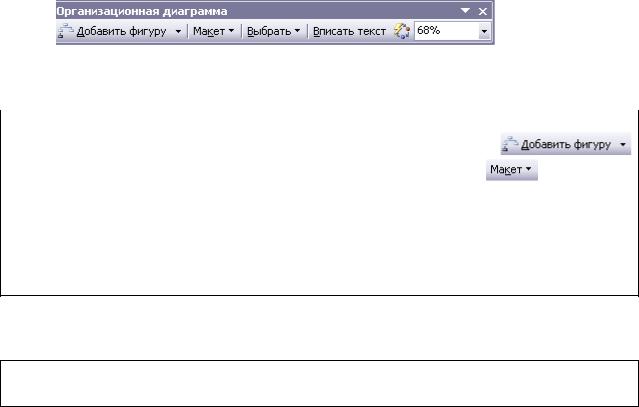The image size is (639, 407).
Task: Click the Autoformat icon beside the zoom box
Action: tap(401, 31)
